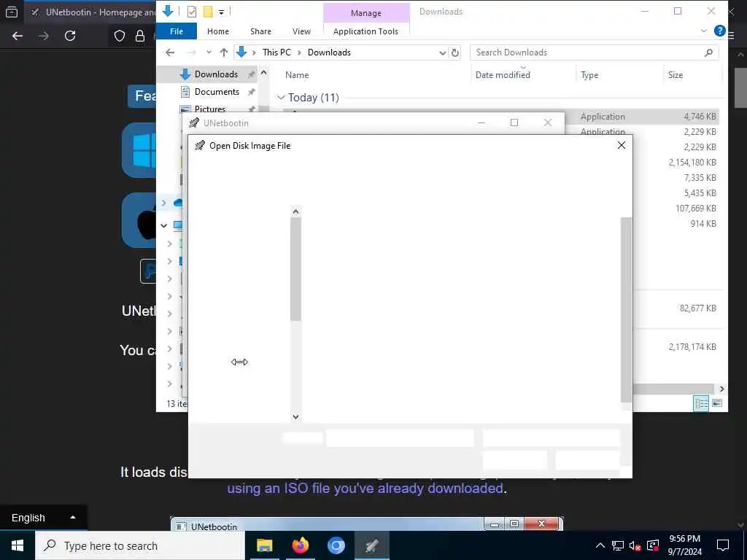This screenshot has height=560, width=747.
Task: Go back in Firefox browser
Action: click(x=18, y=36)
